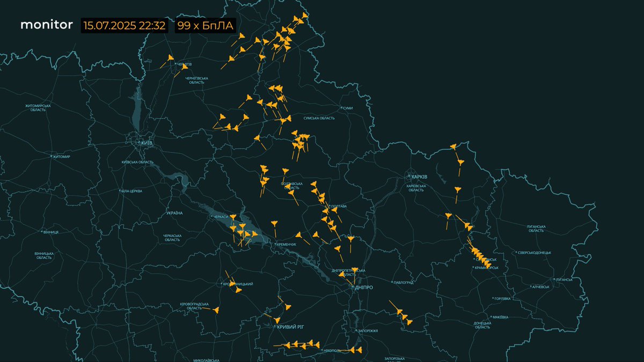Select the ЛУГАНСЬКА ОБЛАСТЬ label
The width and height of the screenshot is (644, 362).
tap(537, 228)
